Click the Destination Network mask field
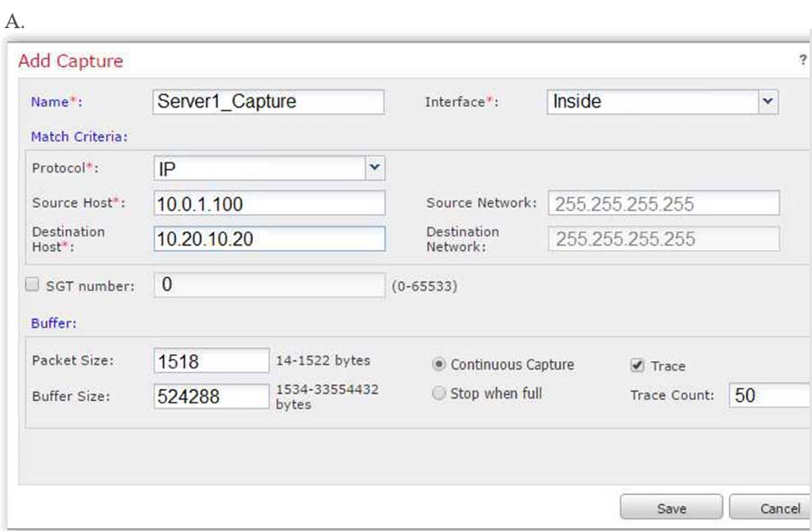The height and width of the screenshot is (531, 812). click(x=663, y=238)
